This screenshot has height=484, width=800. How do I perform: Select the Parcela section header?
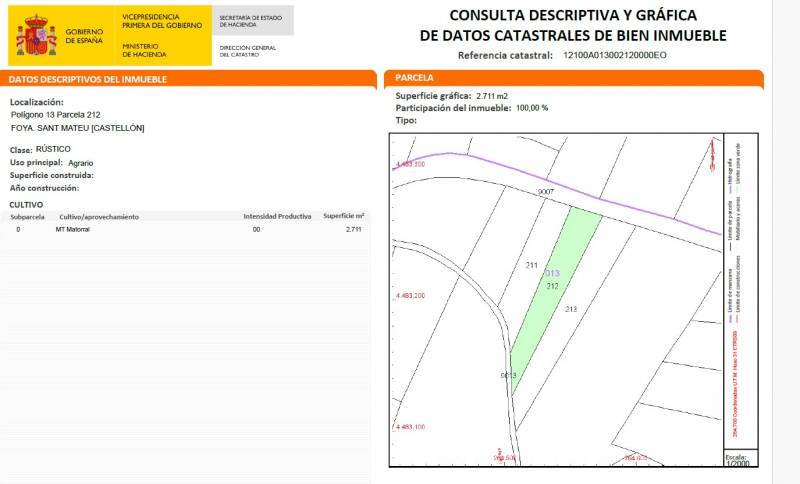tap(414, 78)
